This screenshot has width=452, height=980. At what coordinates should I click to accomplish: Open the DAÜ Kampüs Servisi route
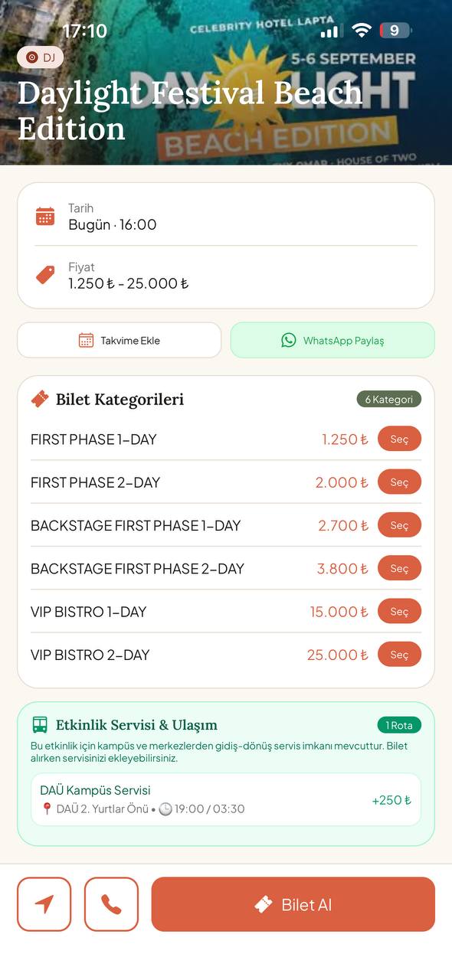click(x=226, y=799)
